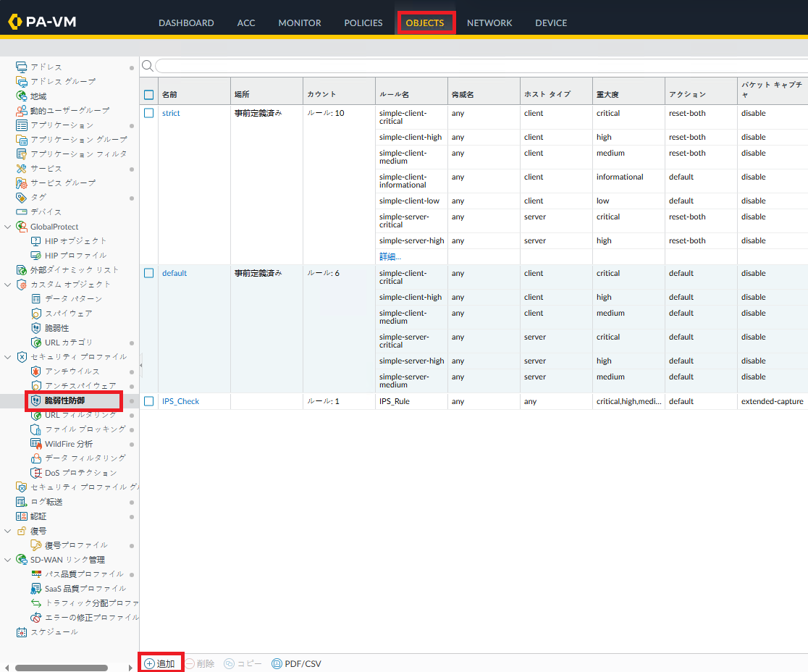808x672 pixels.
Task: Click the アンチウイルス profile icon in sidebar
Action: pos(36,371)
